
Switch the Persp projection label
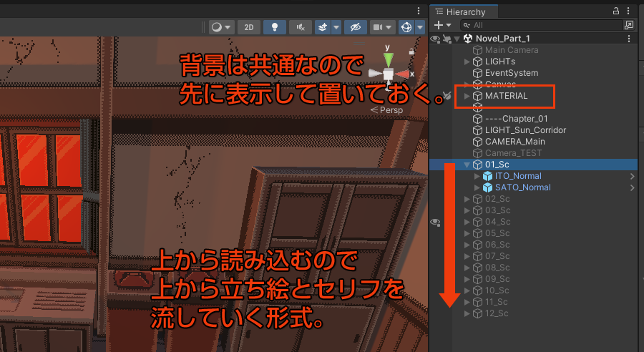click(390, 110)
